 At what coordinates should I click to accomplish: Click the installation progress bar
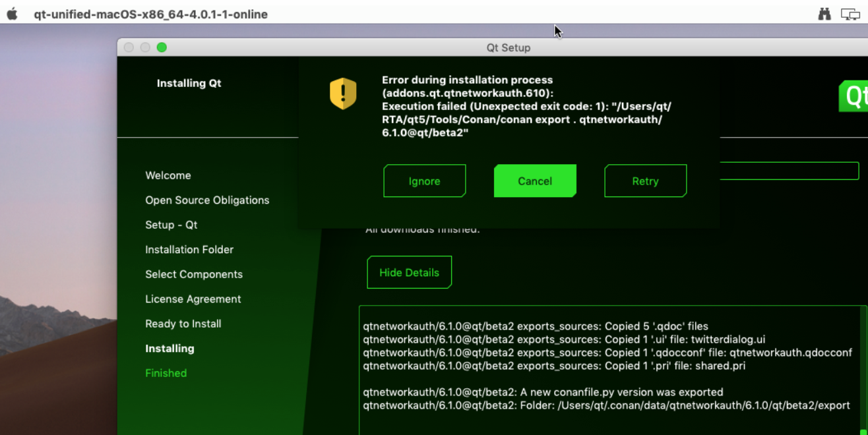click(789, 171)
